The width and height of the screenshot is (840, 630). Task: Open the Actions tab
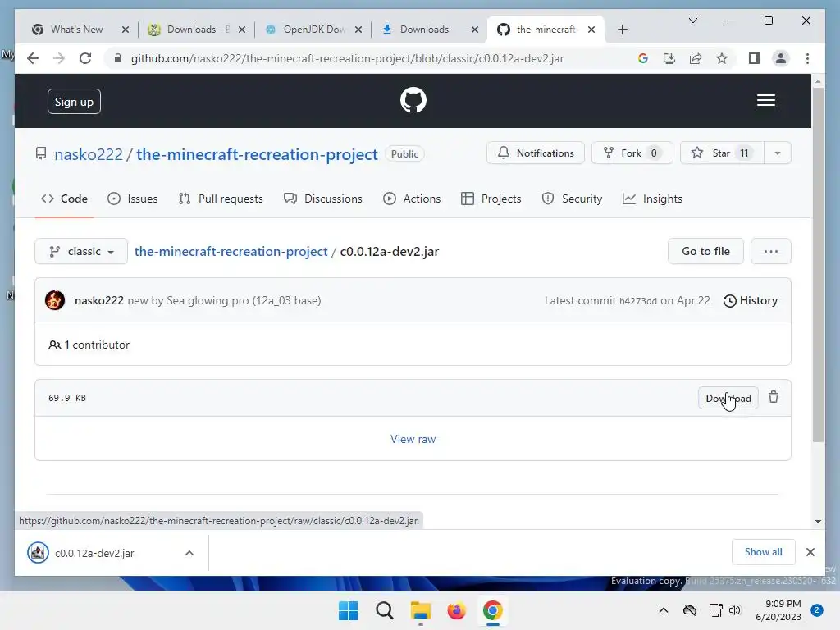click(412, 199)
